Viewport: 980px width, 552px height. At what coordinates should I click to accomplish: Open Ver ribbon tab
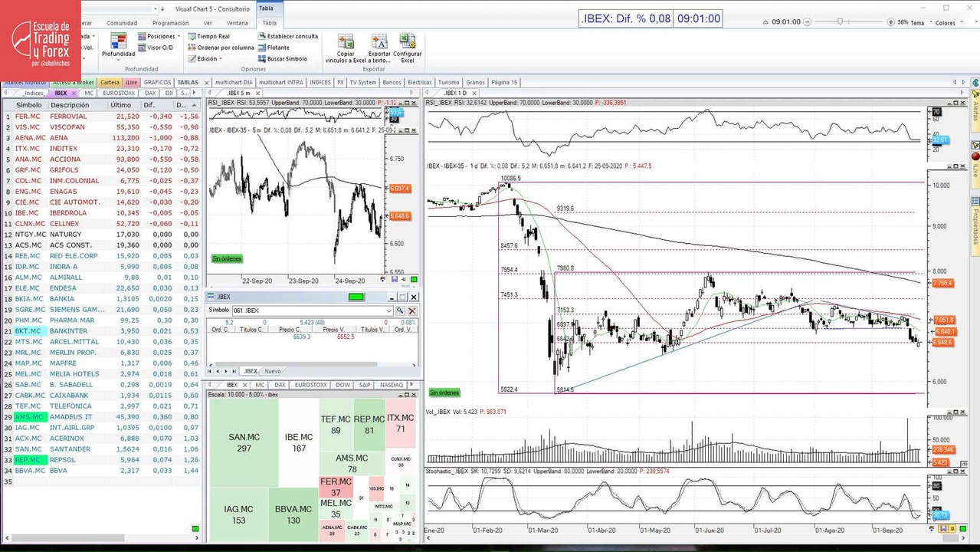pos(208,23)
